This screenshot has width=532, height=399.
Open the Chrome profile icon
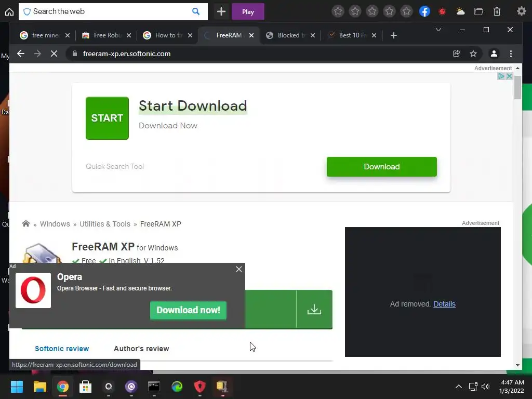494,54
